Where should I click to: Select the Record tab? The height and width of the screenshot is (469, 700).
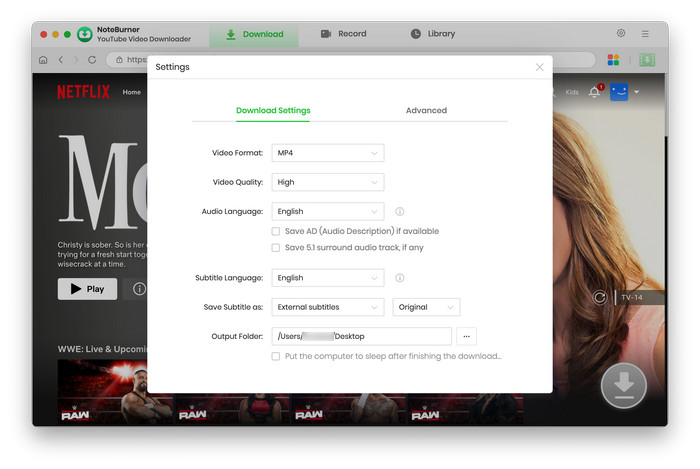[343, 34]
